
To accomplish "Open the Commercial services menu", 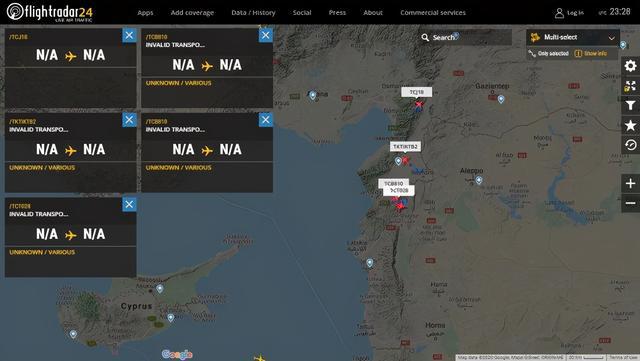I will (433, 13).
